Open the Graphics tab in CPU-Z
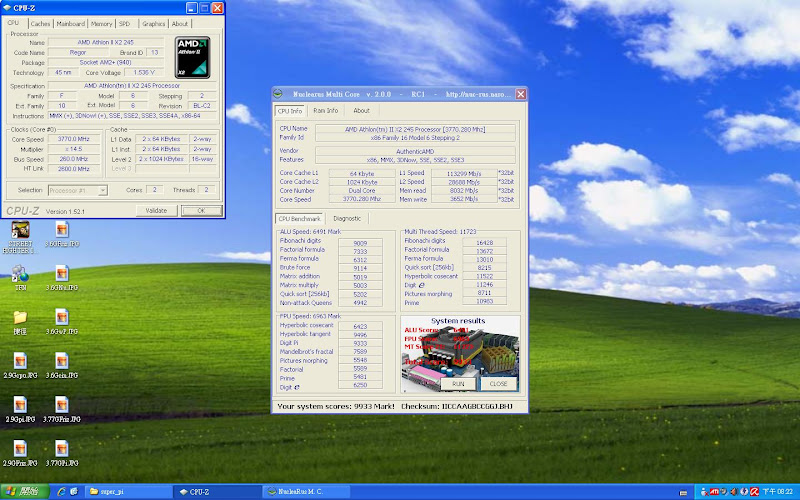The image size is (800, 500). [153, 23]
